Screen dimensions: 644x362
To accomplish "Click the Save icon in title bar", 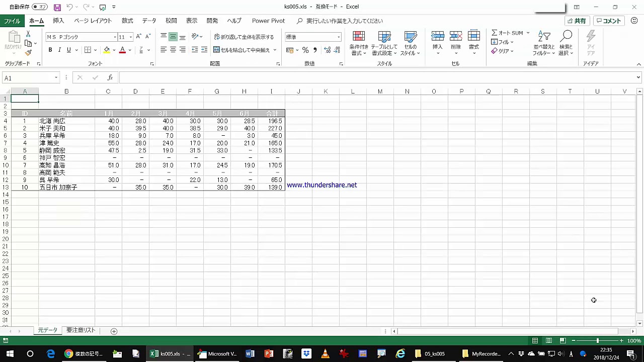I will point(57,7).
